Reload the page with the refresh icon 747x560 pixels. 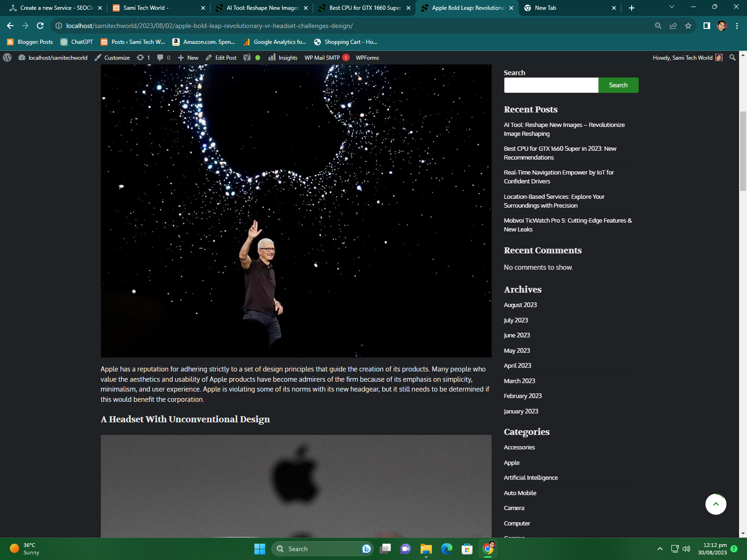[x=40, y=26]
